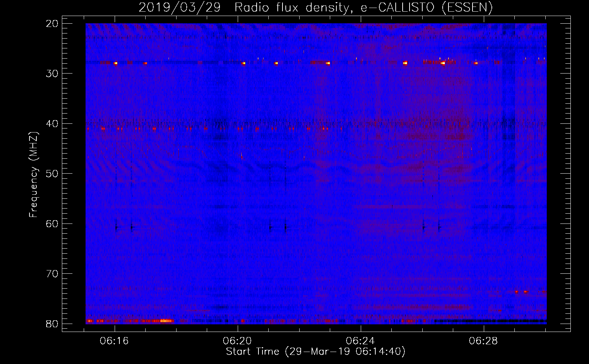Viewport: 589px width, 364px height.
Task: Click the 40 MHz frequency tick label
Action: 52,124
